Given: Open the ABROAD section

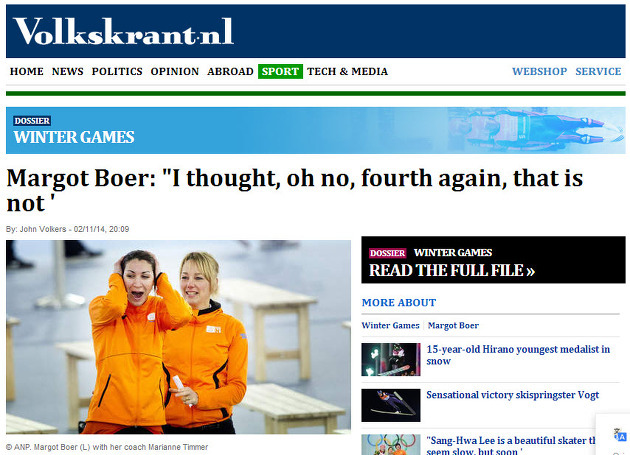Looking at the screenshot, I should [x=230, y=71].
